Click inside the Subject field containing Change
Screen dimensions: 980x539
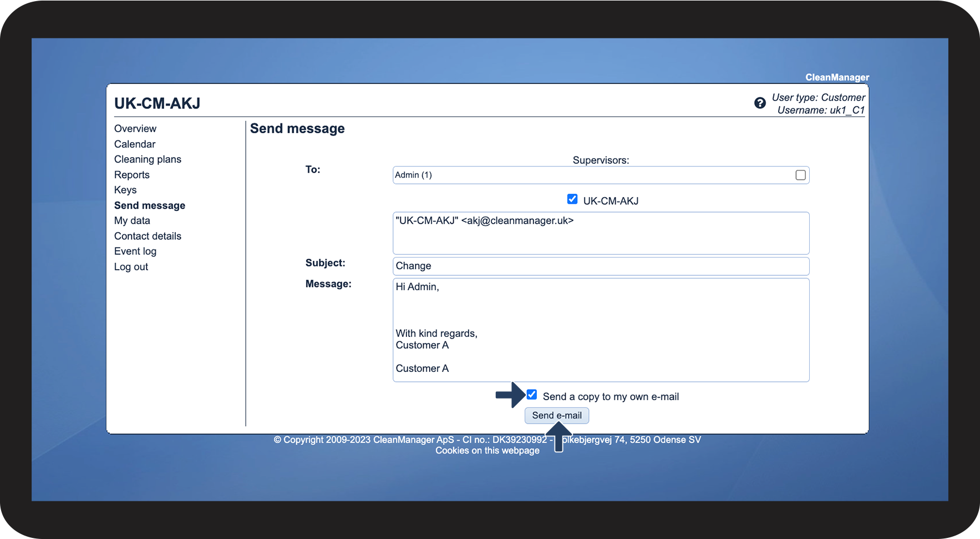601,266
